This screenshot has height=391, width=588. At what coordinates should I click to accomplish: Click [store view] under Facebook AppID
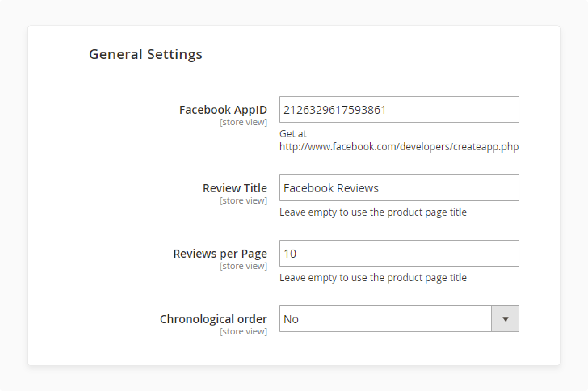click(x=243, y=122)
